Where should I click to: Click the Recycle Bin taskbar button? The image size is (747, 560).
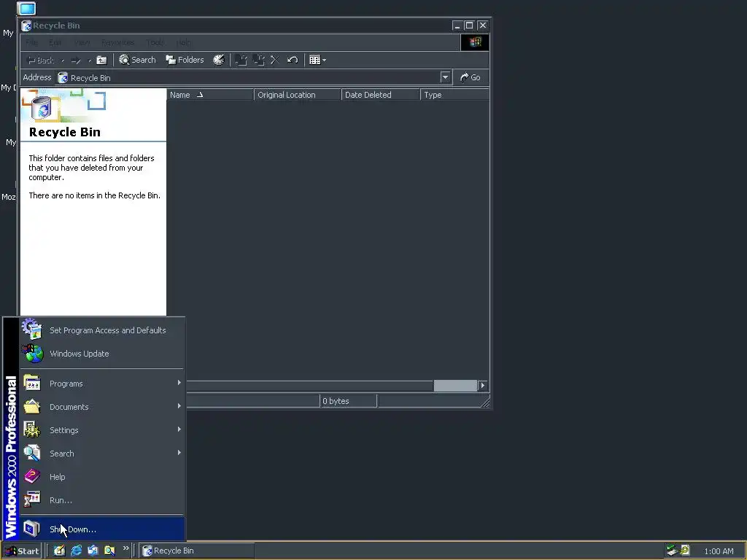(x=196, y=551)
